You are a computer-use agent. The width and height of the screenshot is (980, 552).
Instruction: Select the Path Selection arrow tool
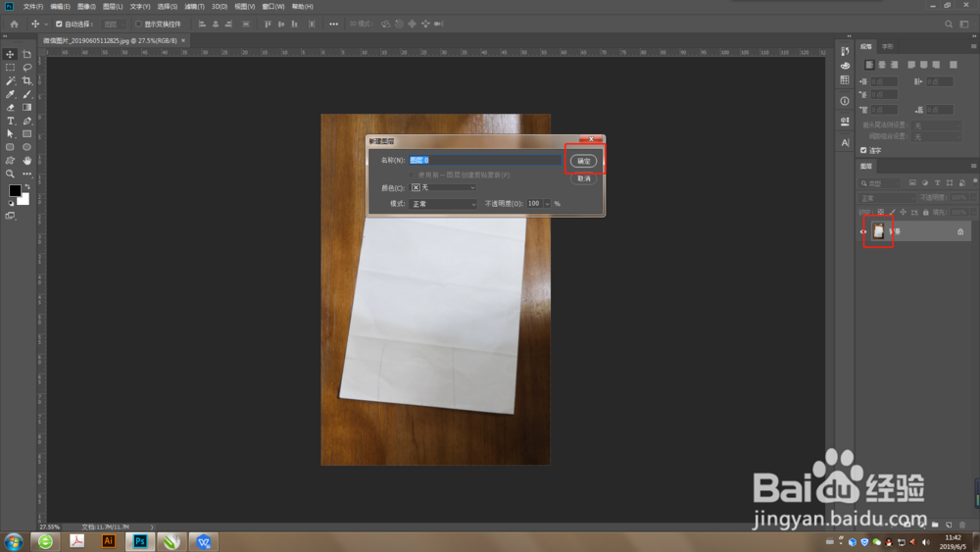[x=10, y=133]
